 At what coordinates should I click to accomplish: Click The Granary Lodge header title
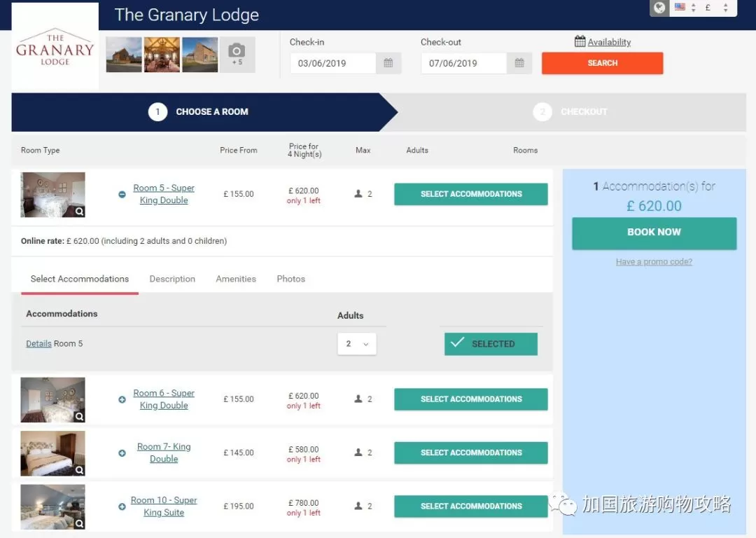[x=187, y=15]
